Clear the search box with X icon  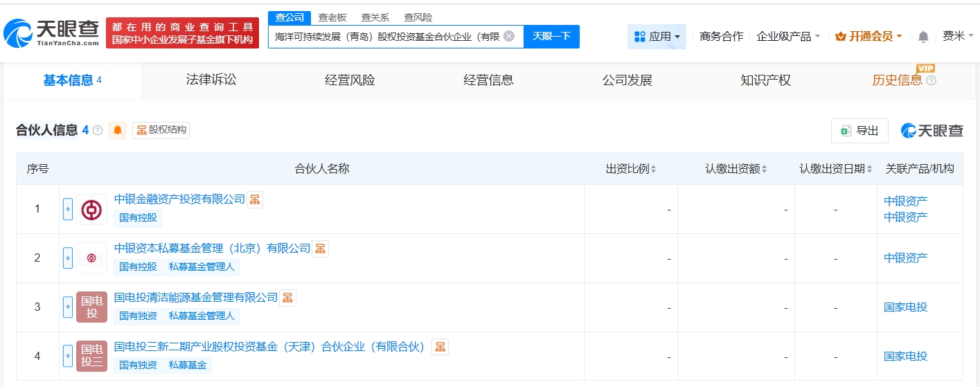tap(509, 36)
